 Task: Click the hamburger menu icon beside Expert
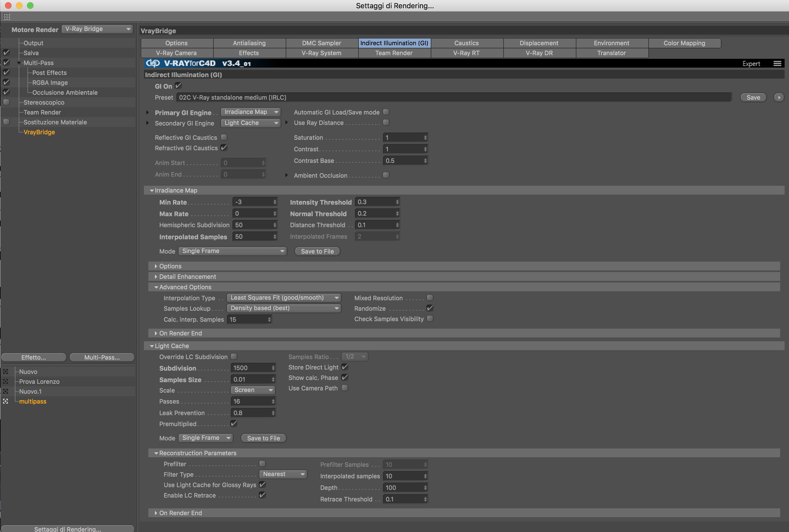[777, 63]
